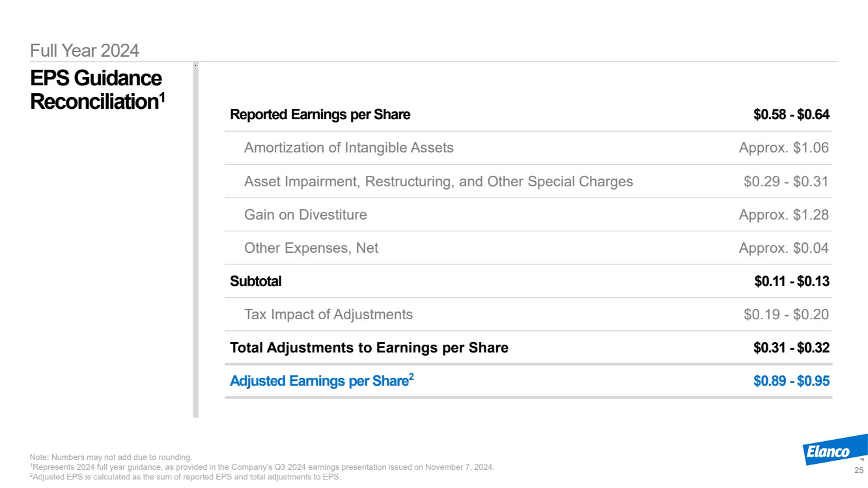Click the "Other Expenses, Net" row label
The height and width of the screenshot is (488, 868).
click(x=311, y=248)
